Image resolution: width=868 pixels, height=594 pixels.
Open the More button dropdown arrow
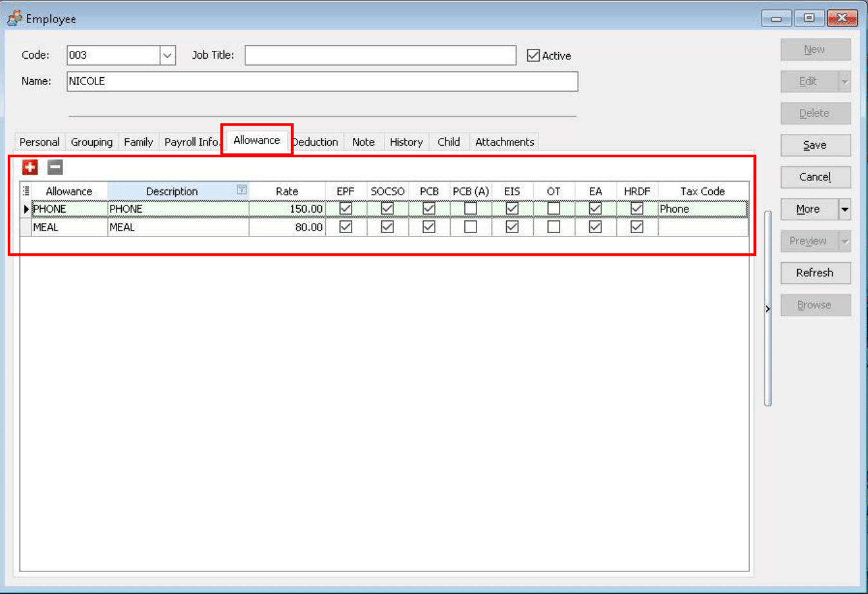coord(845,209)
